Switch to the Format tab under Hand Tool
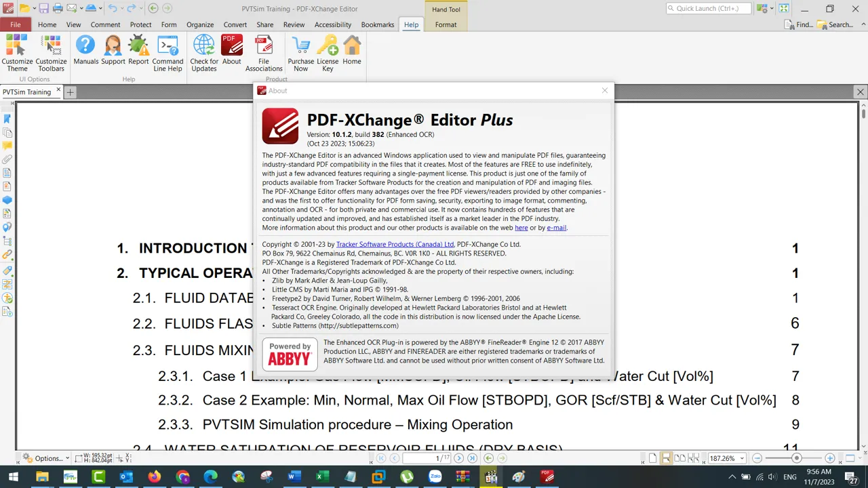Viewport: 868px width, 488px height. tap(446, 24)
